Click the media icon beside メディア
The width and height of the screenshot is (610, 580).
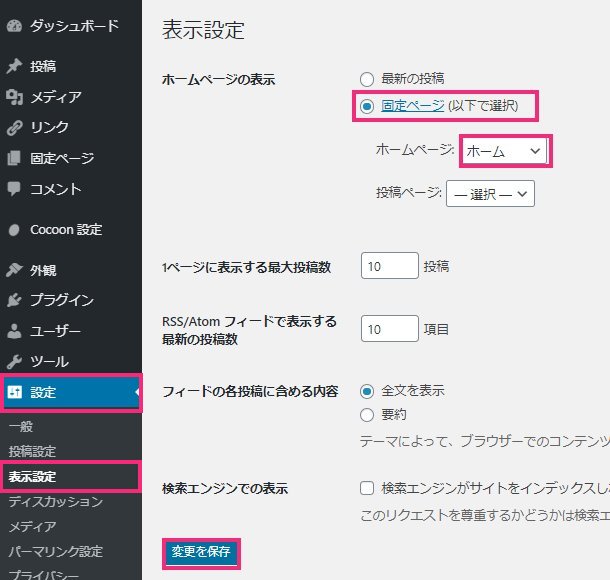[x=14, y=97]
